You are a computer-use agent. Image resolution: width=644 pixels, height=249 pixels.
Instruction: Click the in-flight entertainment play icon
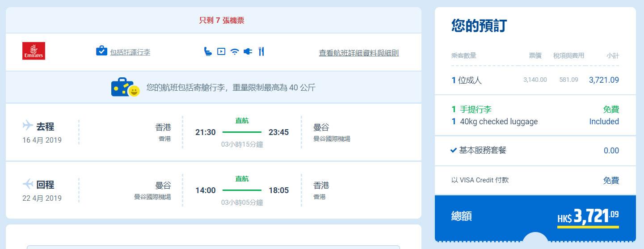coord(221,51)
